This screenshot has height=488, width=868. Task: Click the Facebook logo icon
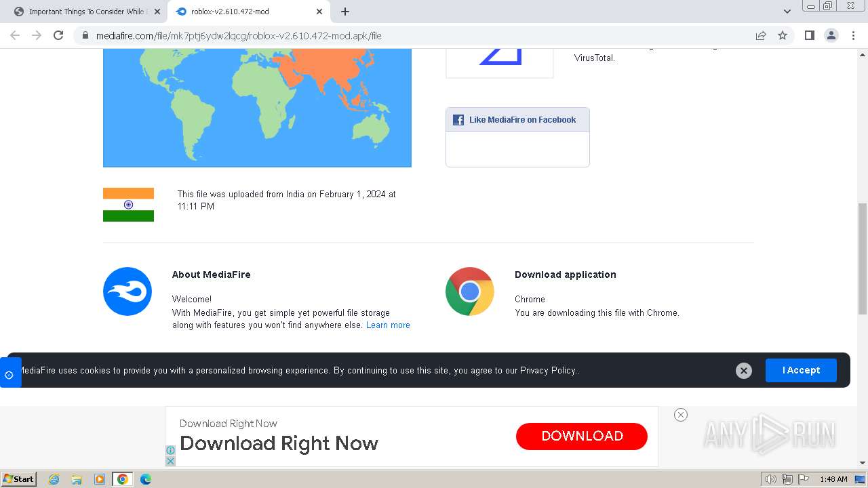[458, 120]
